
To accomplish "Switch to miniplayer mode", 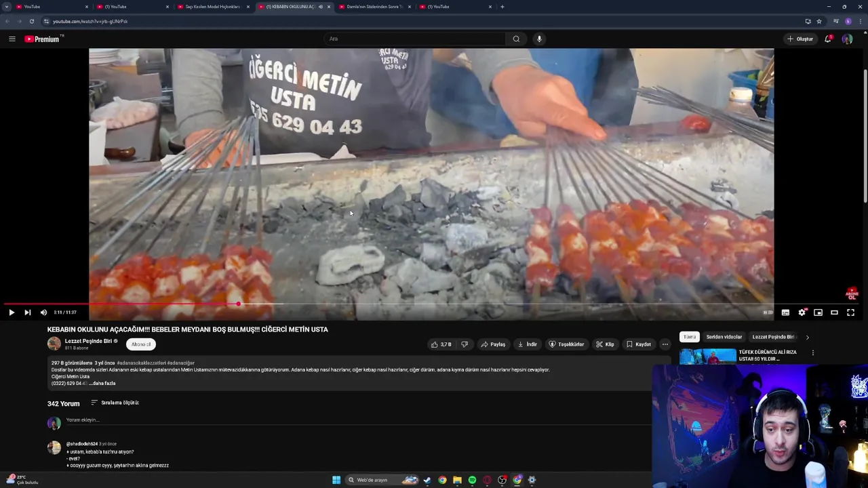I will pos(818,312).
